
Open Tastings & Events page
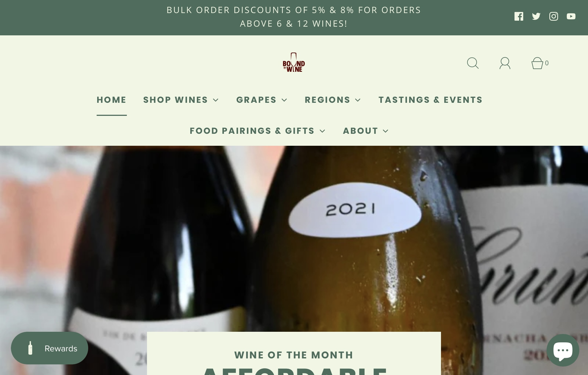pos(430,100)
